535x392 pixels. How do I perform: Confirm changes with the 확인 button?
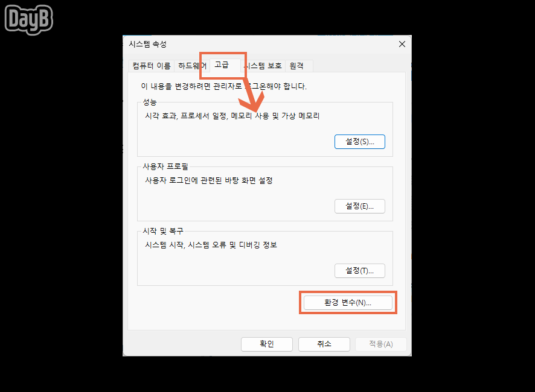[267, 344]
